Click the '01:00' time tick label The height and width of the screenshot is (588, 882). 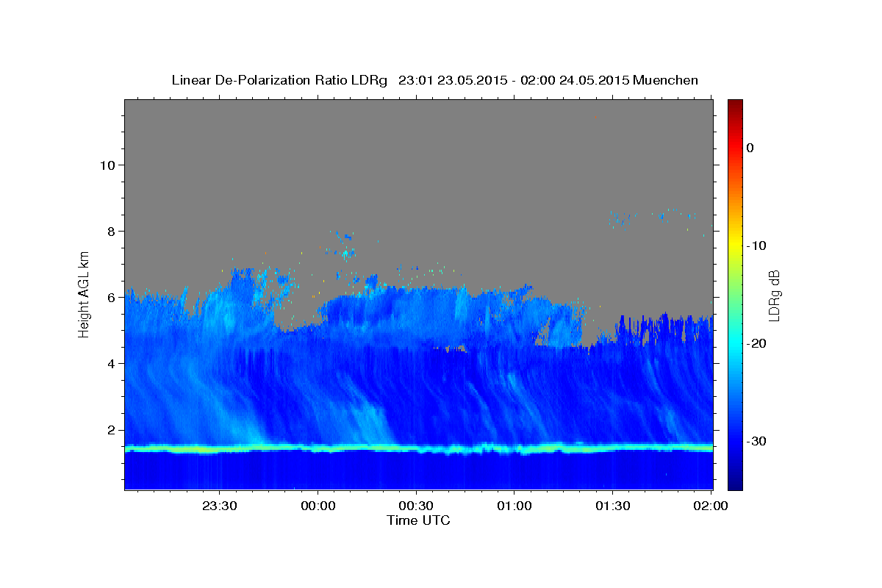coord(514,506)
